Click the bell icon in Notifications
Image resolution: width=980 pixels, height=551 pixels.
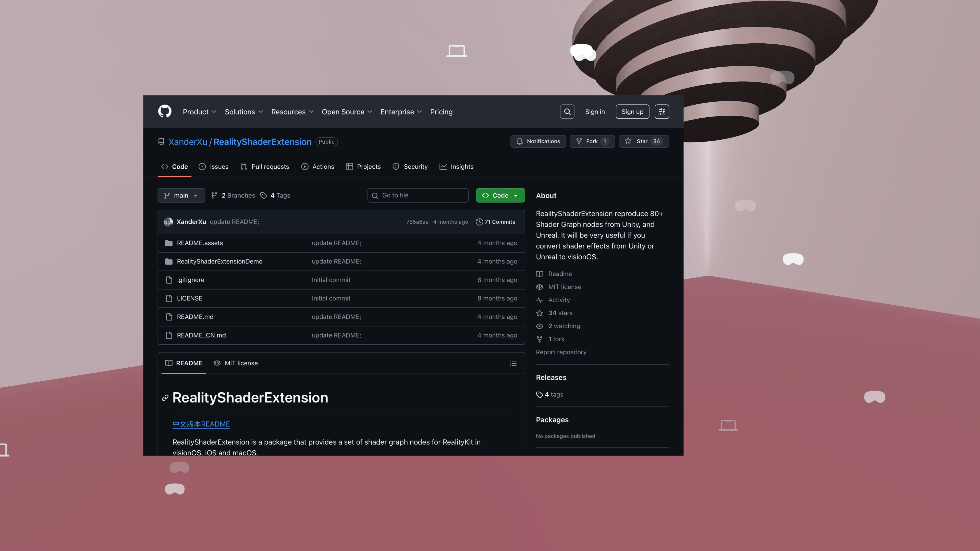(520, 141)
